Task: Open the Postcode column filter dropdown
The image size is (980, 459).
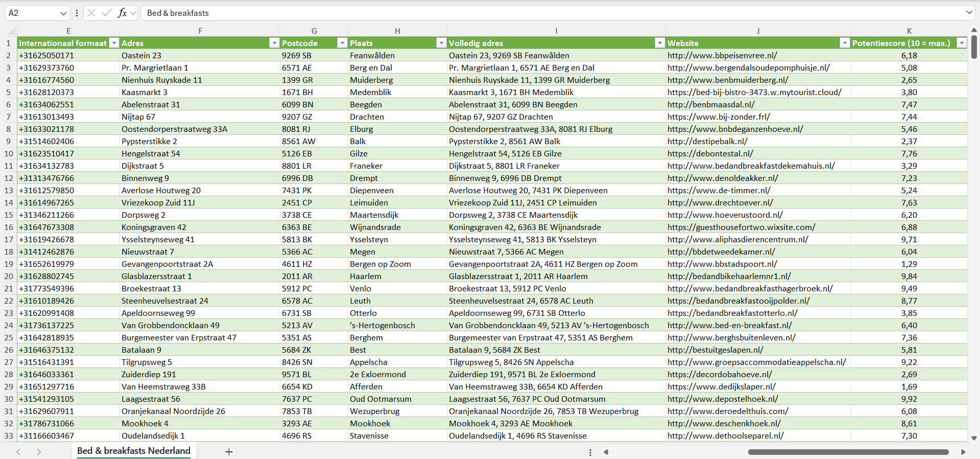Action: 342,43
